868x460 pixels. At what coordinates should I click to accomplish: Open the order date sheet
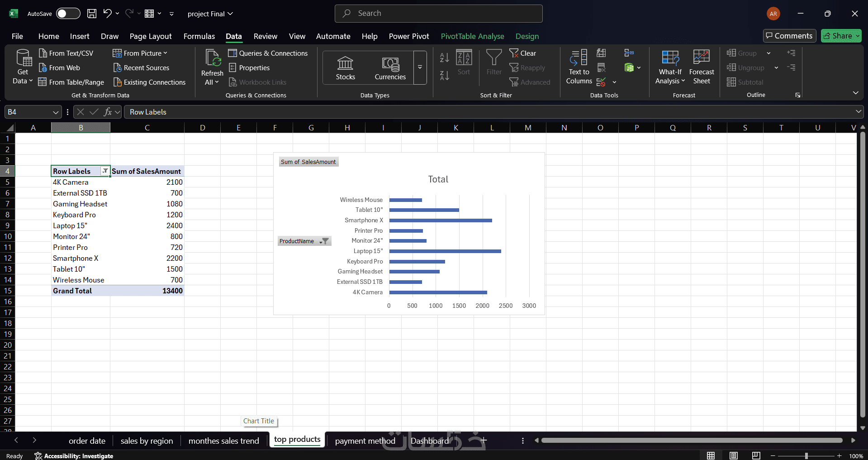pos(87,441)
